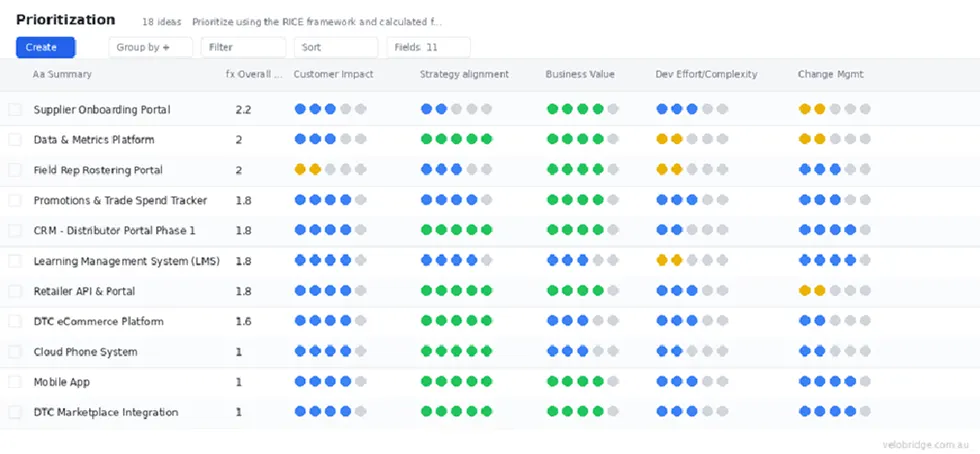Sort by the Summary column header
Viewport: 980px width, 454px height.
pyautogui.click(x=62, y=74)
